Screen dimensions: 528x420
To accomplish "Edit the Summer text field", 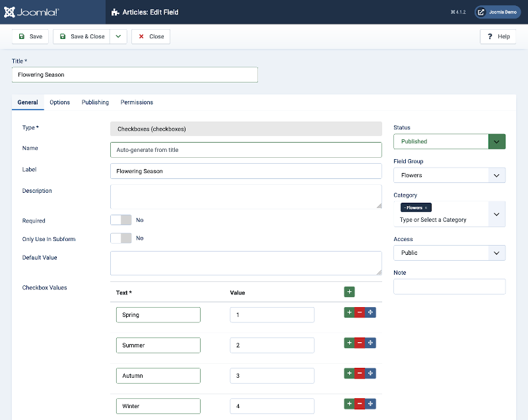I will point(158,345).
